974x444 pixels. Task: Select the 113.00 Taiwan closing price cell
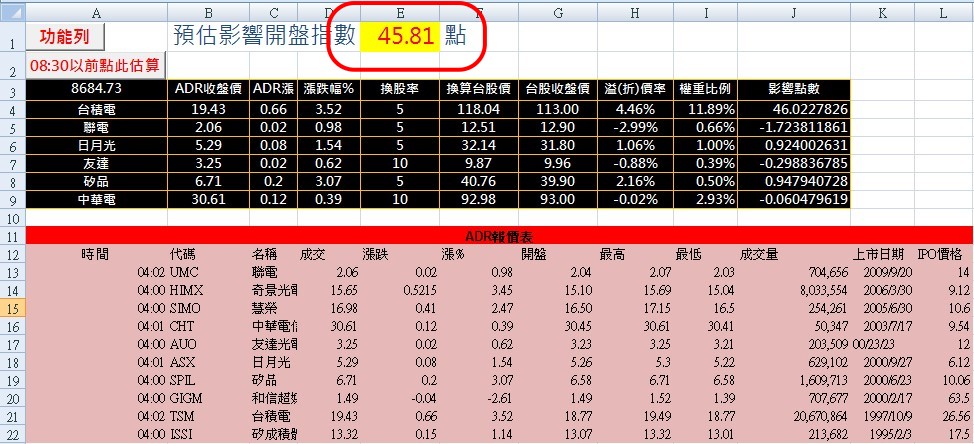(x=557, y=110)
